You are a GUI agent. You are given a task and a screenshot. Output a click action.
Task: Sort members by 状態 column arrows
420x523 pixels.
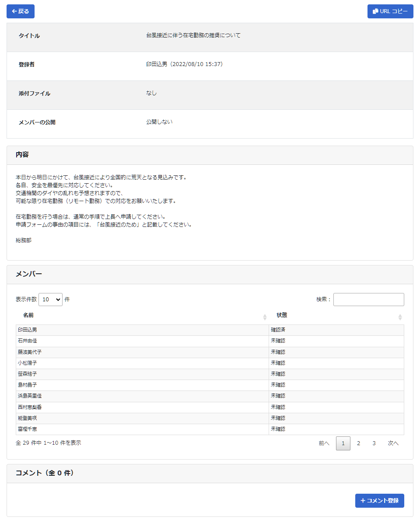pyautogui.click(x=400, y=317)
